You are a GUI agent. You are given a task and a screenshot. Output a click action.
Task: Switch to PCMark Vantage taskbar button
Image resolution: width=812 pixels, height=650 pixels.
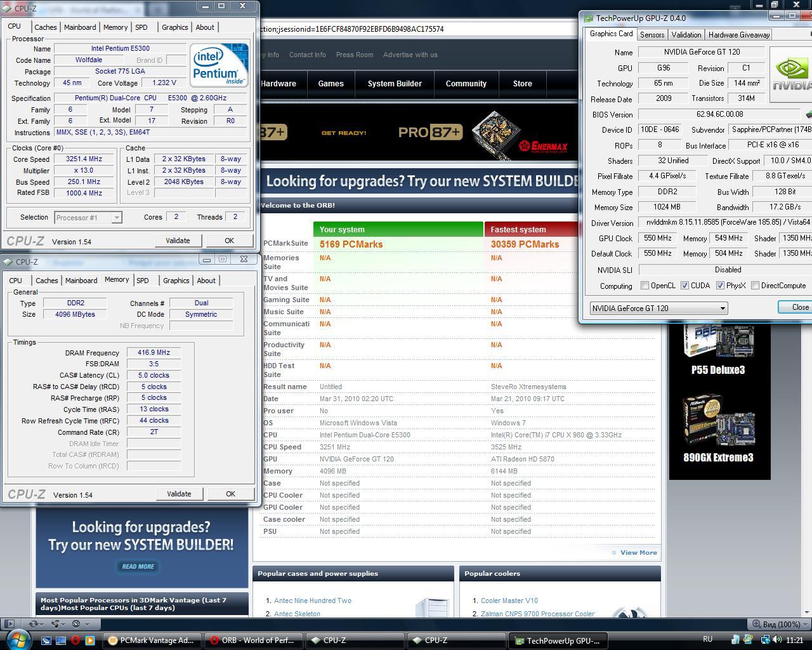pos(152,640)
